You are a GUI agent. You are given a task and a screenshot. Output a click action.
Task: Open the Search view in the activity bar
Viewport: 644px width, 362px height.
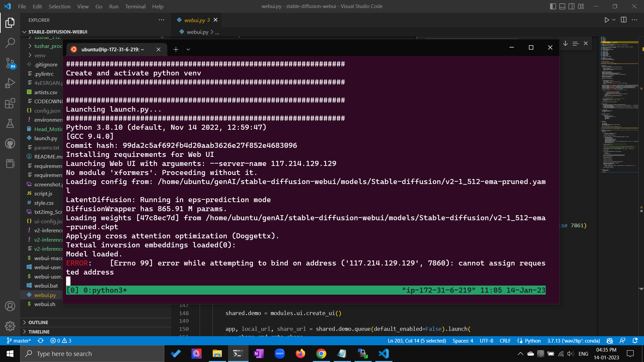coord(10,43)
